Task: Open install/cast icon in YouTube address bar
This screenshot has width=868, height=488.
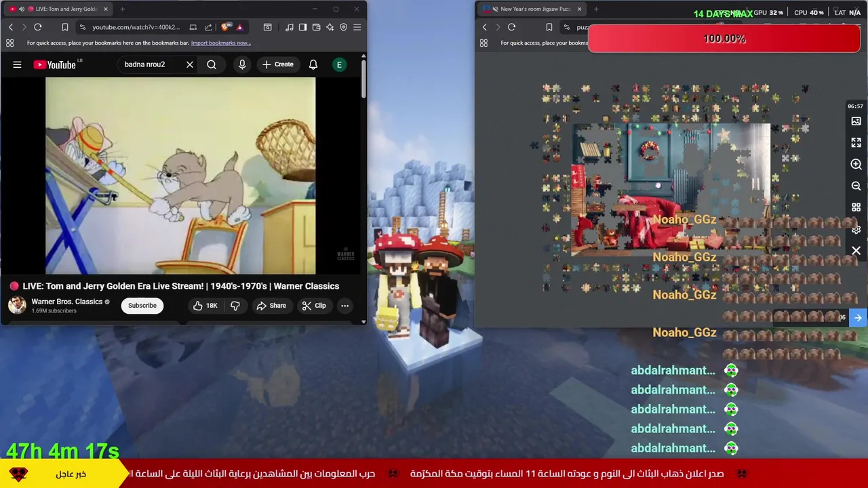Action: coord(193,27)
